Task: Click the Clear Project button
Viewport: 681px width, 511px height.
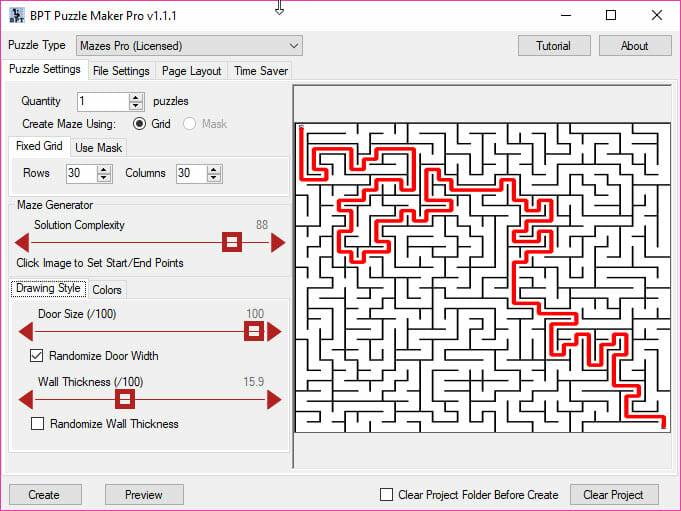Action: (614, 495)
